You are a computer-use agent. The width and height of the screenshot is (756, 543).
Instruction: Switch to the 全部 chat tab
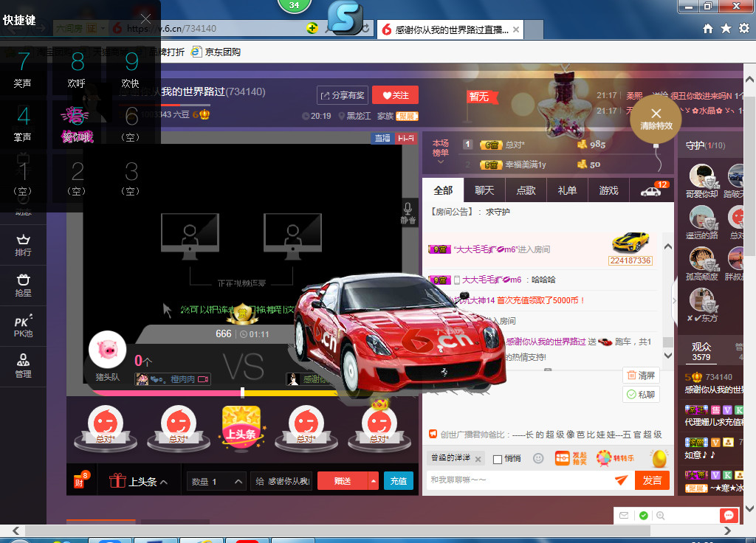pos(443,190)
